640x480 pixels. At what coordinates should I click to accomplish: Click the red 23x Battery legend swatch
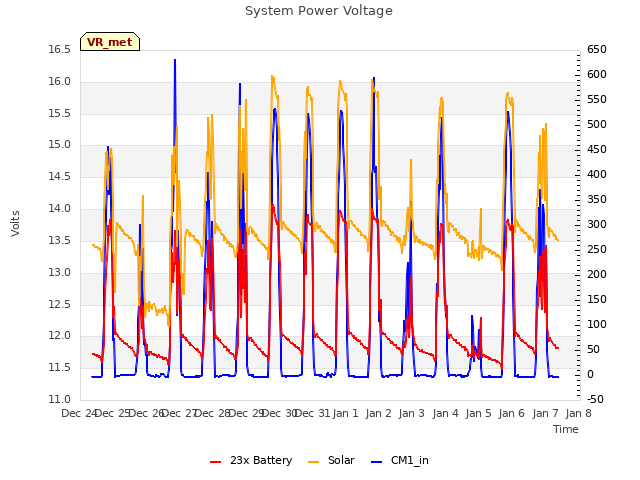click(x=216, y=462)
